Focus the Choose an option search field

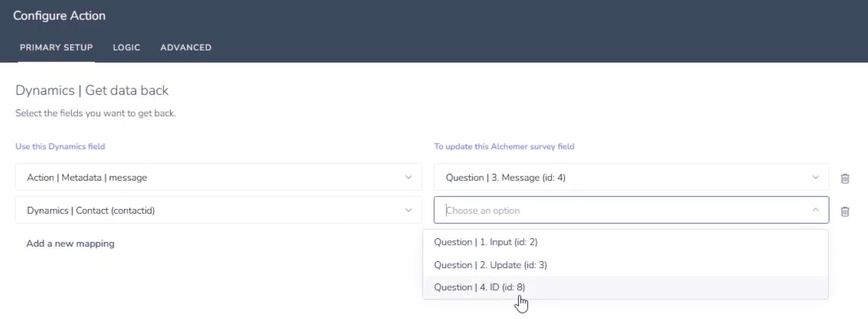click(613, 210)
